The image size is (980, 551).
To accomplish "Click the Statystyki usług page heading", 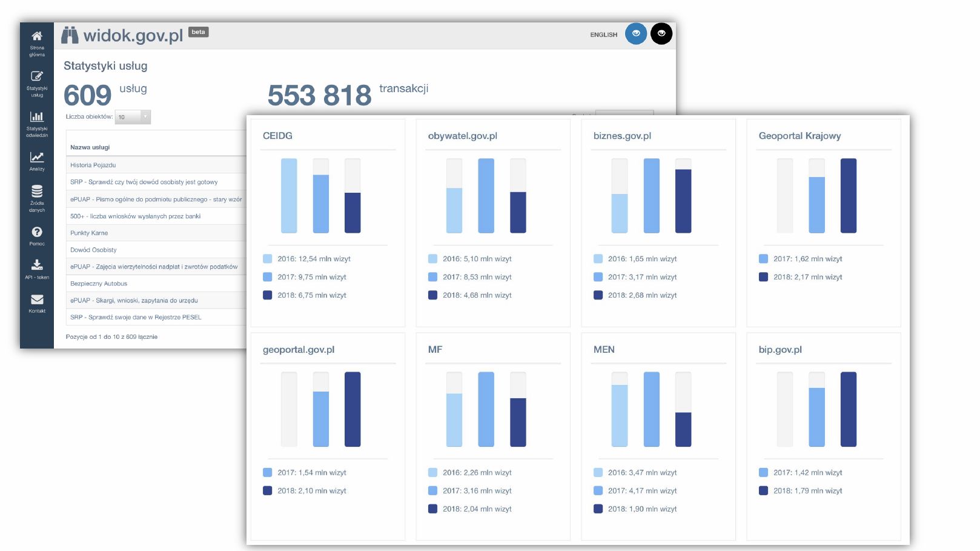I will coord(105,65).
